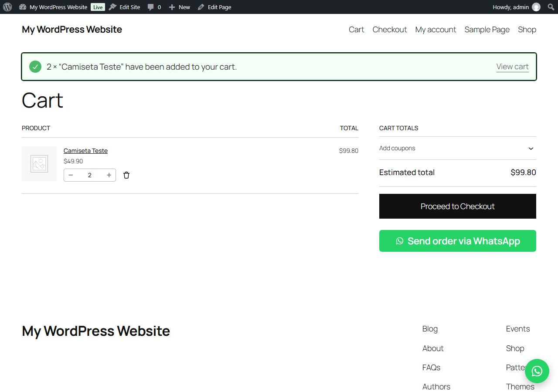Open the floating WhatsApp chat bubble
558x392 pixels.
537,371
